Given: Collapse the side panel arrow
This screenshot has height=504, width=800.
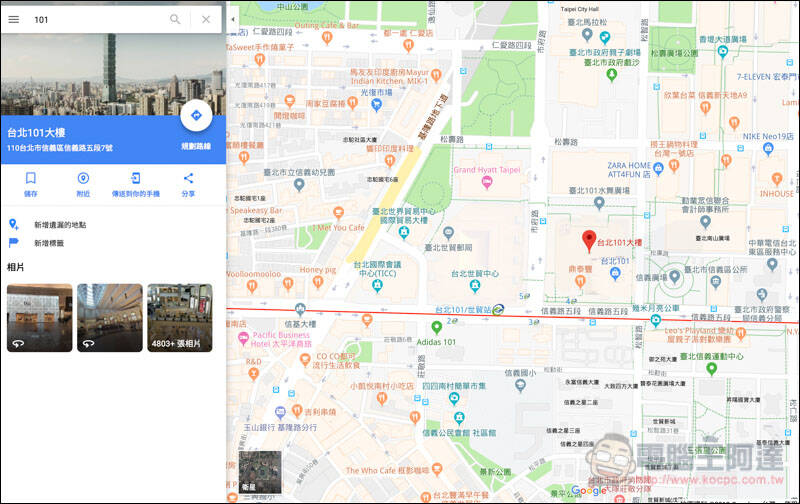Looking at the screenshot, I should point(233,19).
